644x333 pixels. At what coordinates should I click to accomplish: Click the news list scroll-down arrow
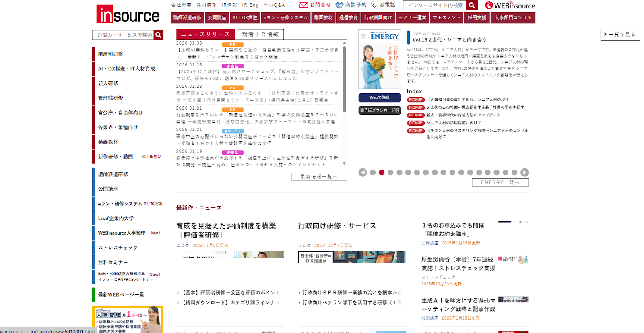click(x=344, y=163)
